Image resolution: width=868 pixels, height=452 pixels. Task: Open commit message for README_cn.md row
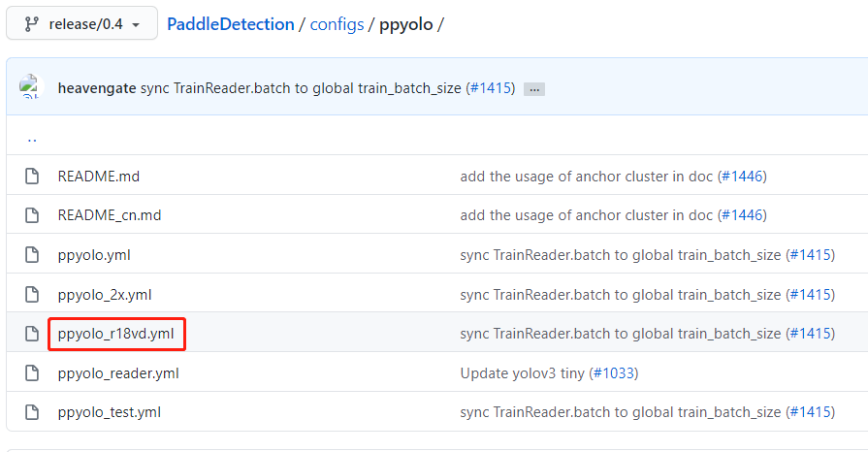(x=586, y=215)
